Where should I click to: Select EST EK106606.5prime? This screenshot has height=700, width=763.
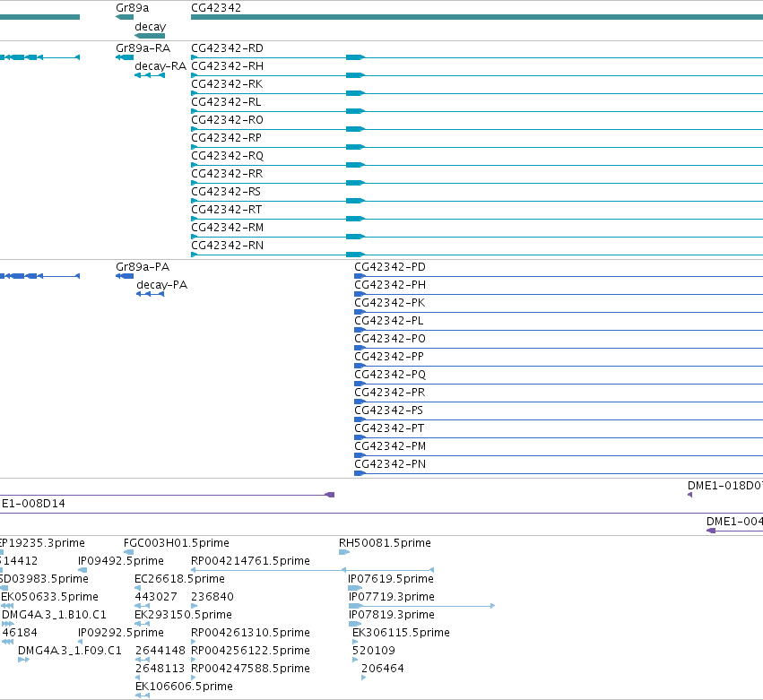tap(185, 687)
